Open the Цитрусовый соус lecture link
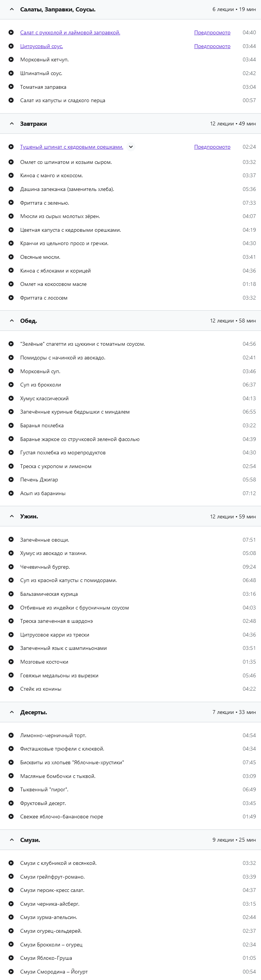The width and height of the screenshot is (261, 980). tap(42, 46)
